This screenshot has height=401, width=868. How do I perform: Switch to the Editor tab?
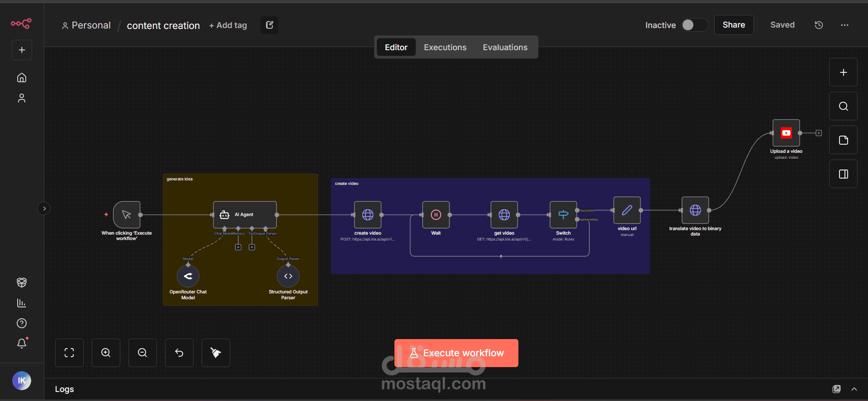[x=396, y=47]
